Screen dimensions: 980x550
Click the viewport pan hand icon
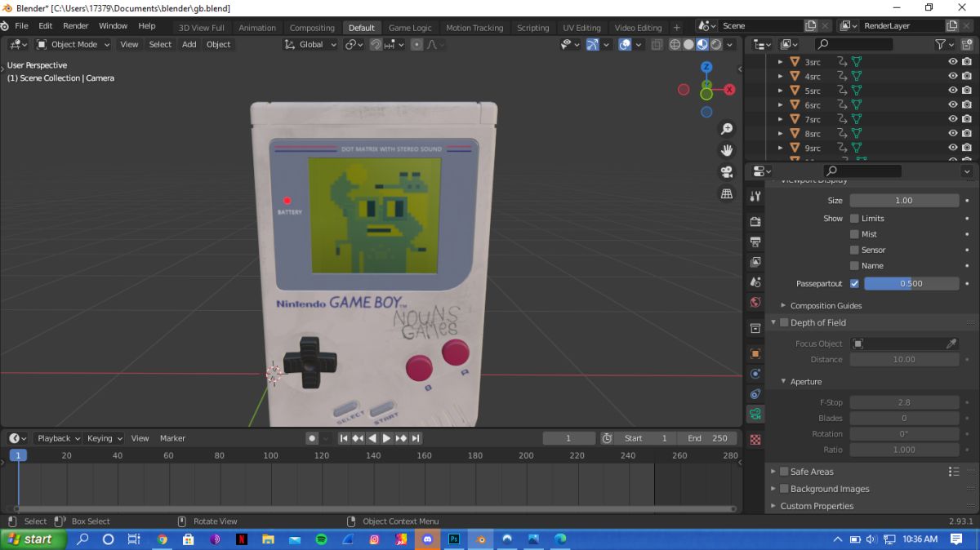pyautogui.click(x=726, y=150)
